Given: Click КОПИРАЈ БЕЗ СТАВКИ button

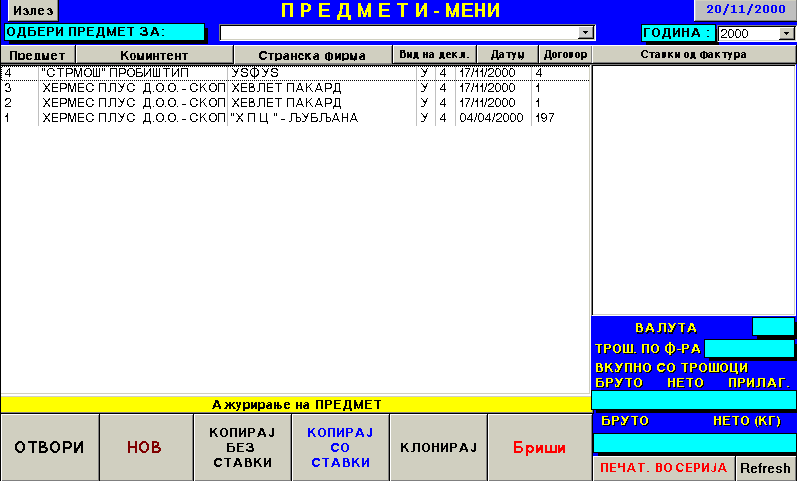Looking at the screenshot, I should pyautogui.click(x=240, y=448).
